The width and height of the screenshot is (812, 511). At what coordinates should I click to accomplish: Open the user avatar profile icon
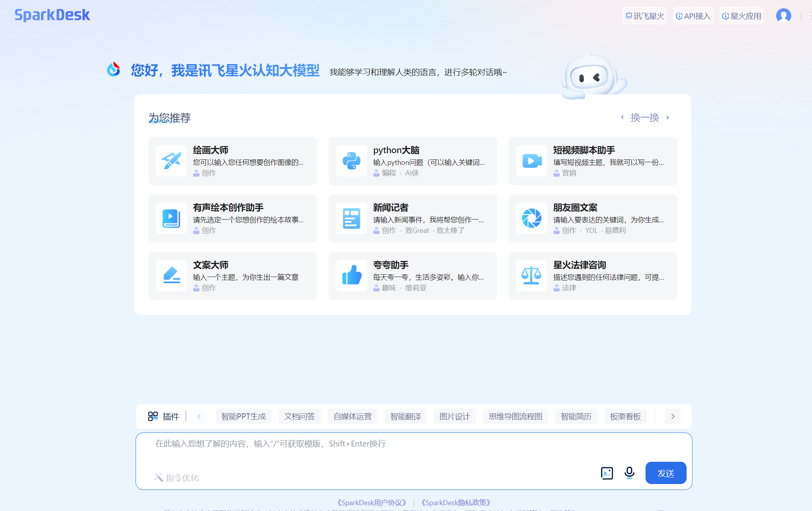pos(783,16)
